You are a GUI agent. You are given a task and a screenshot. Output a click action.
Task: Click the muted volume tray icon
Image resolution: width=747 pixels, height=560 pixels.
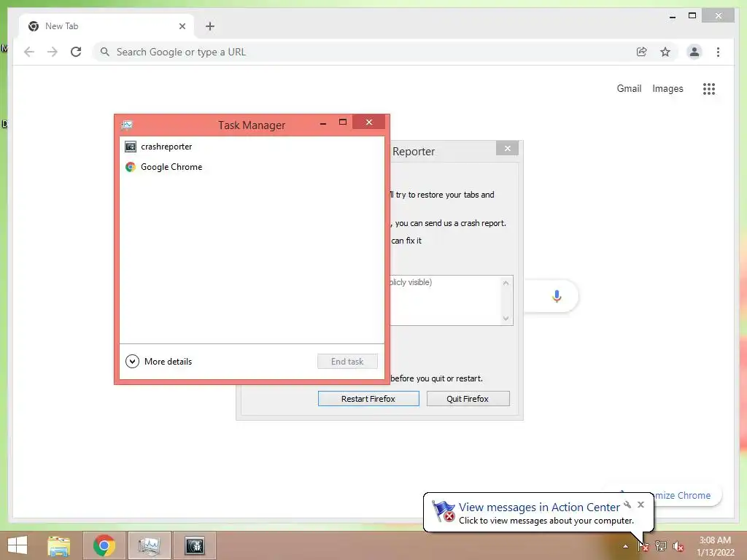pyautogui.click(x=678, y=546)
